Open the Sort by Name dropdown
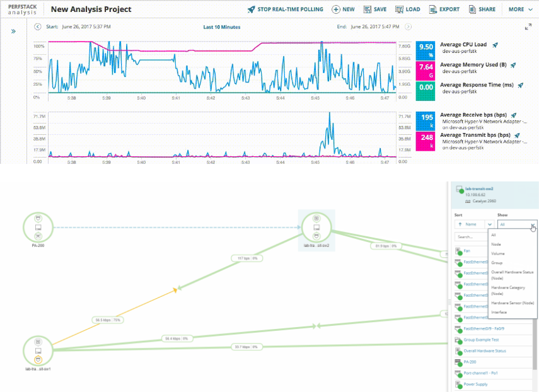The width and height of the screenshot is (539, 392). (x=472, y=224)
